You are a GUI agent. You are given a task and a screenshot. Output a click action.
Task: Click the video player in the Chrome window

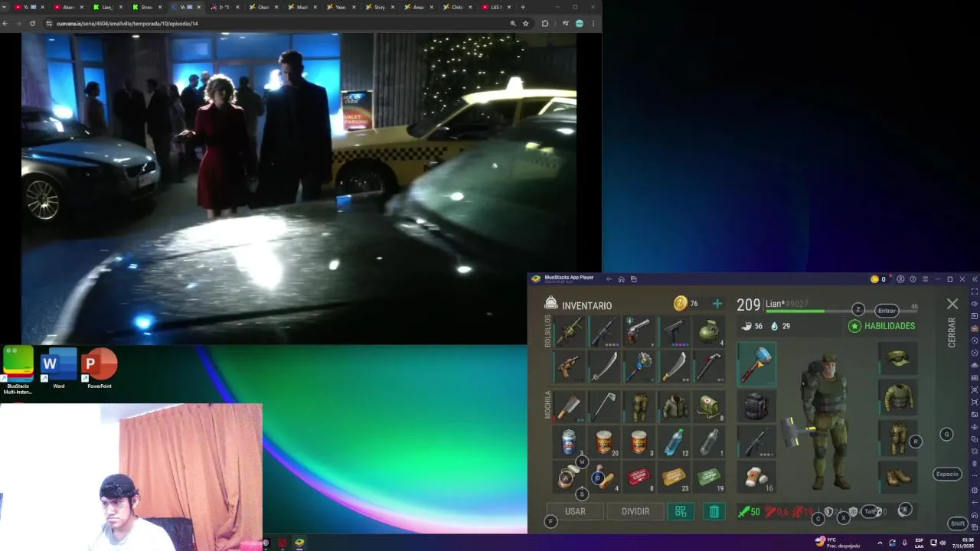pyautogui.click(x=299, y=187)
